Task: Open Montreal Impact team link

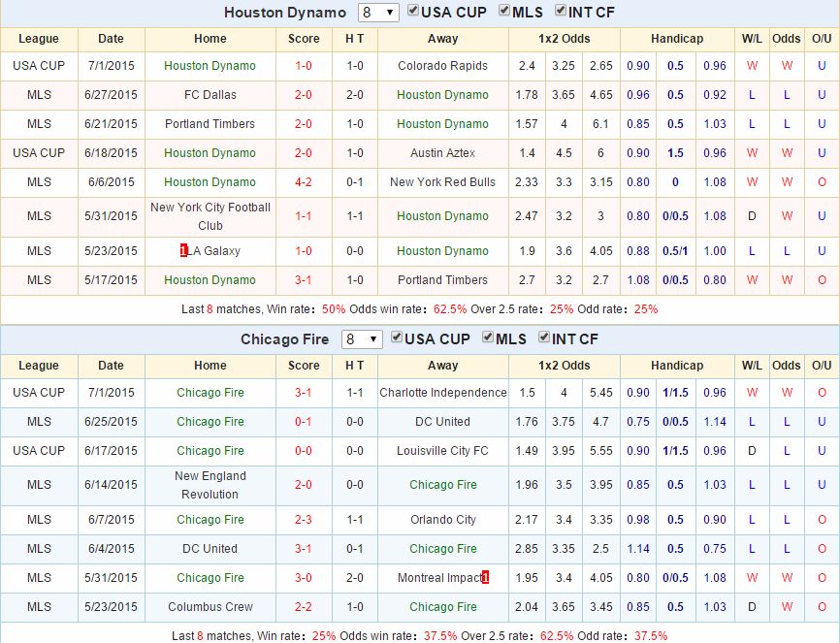Action: 439,578
